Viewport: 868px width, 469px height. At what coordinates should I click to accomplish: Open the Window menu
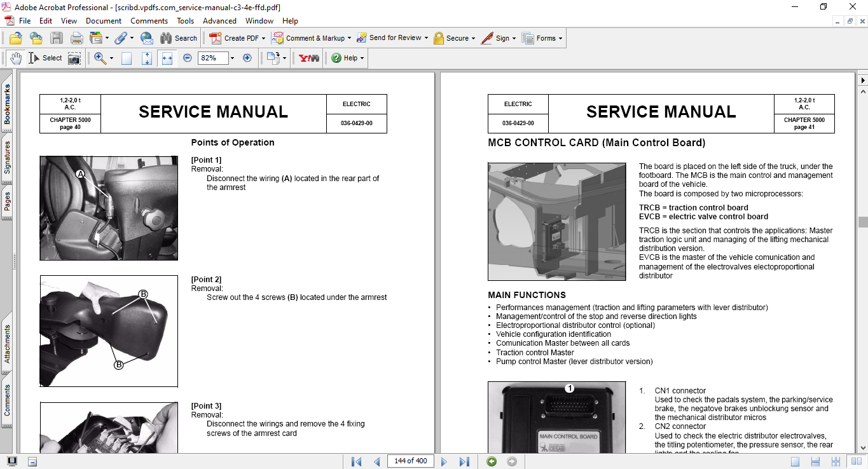259,21
